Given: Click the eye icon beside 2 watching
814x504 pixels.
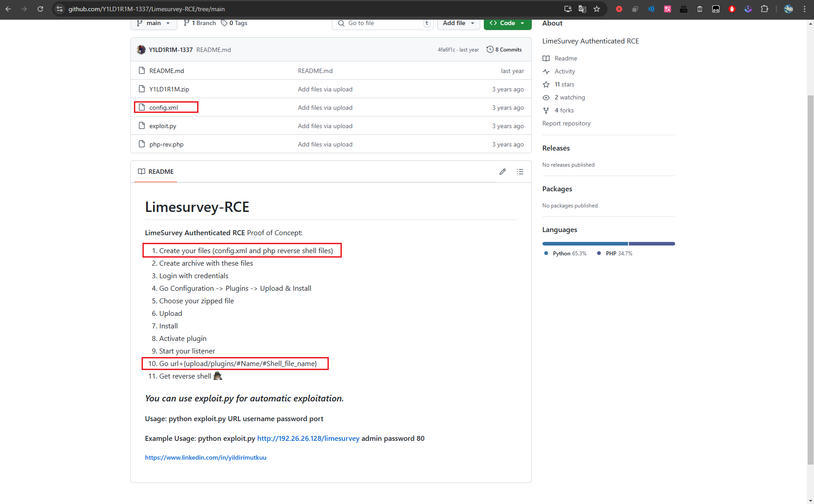Looking at the screenshot, I should click(546, 97).
